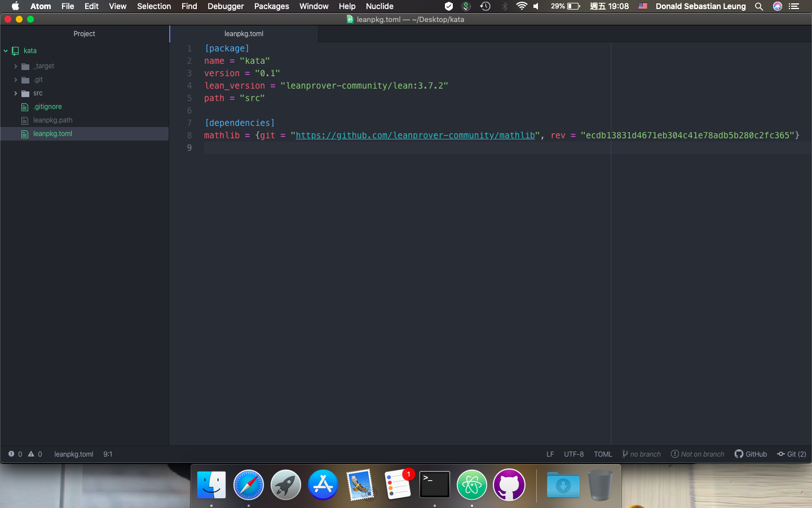Open the mathlib GitHub repository link

point(415,135)
